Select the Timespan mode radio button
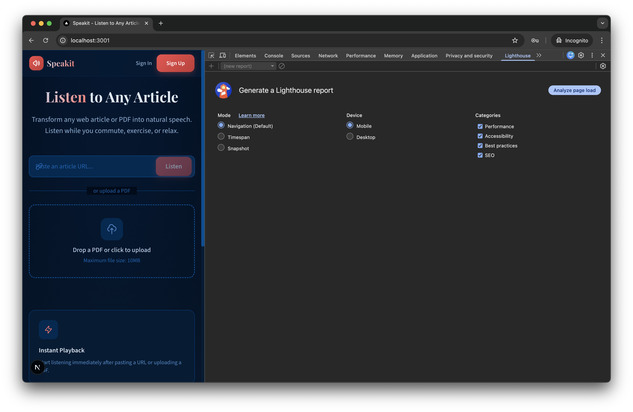The width and height of the screenshot is (633, 412). coord(221,137)
